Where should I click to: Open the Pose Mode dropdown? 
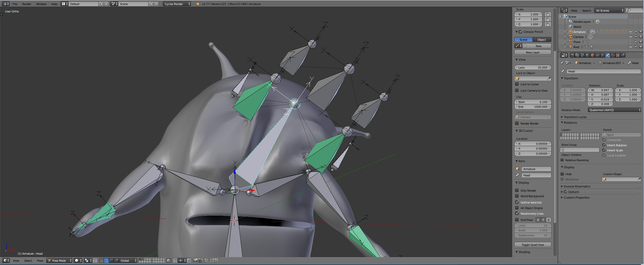click(x=59, y=260)
